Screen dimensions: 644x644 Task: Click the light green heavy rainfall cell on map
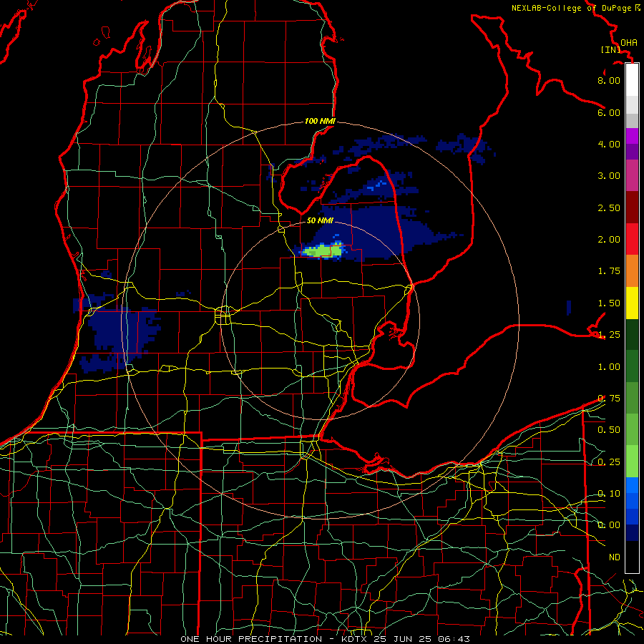[x=323, y=250]
